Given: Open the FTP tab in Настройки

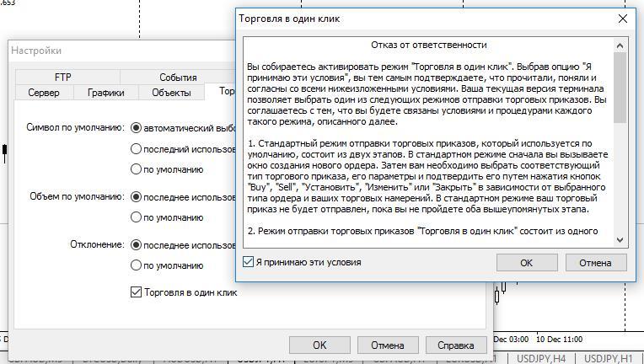Looking at the screenshot, I should tap(63, 78).
